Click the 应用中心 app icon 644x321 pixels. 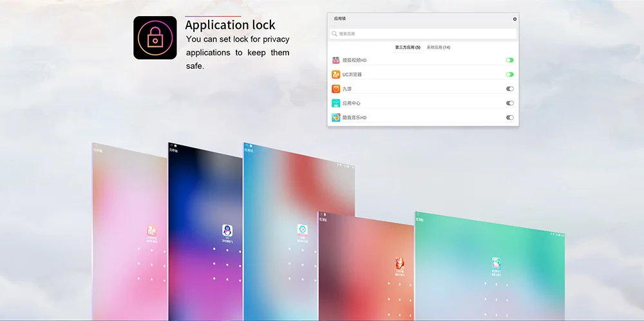click(336, 103)
